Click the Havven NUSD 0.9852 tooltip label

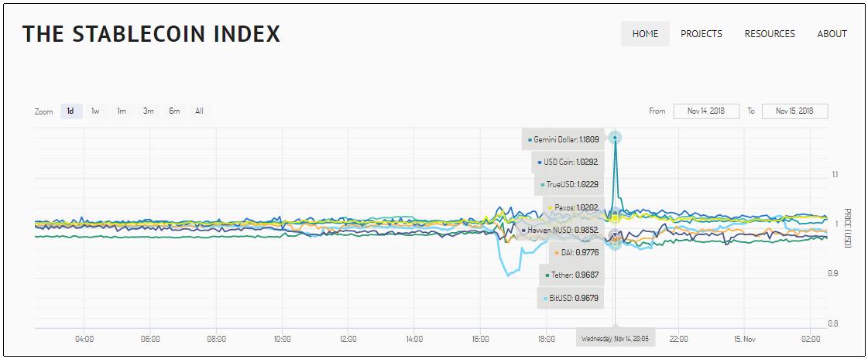coord(560,230)
